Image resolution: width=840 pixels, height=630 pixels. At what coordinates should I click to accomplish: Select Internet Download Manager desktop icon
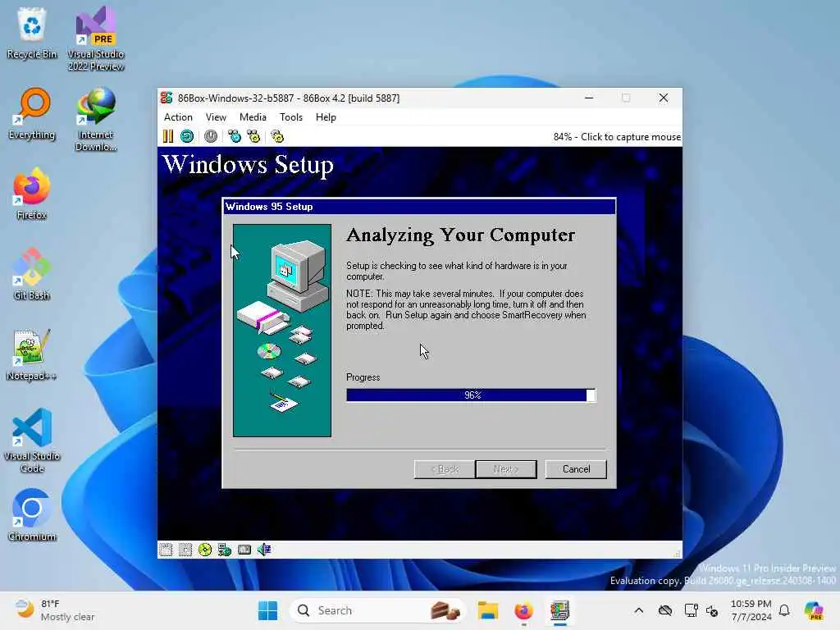[x=96, y=120]
